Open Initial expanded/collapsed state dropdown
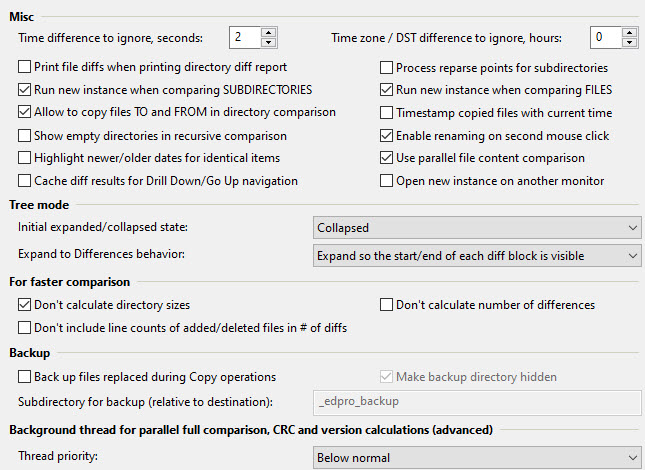 coord(476,228)
